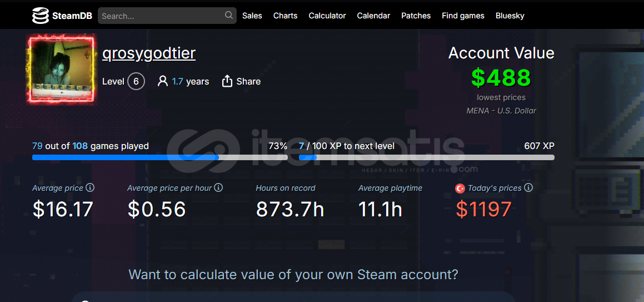Image resolution: width=644 pixels, height=302 pixels.
Task: Click the $488 account value
Action: pos(501,78)
